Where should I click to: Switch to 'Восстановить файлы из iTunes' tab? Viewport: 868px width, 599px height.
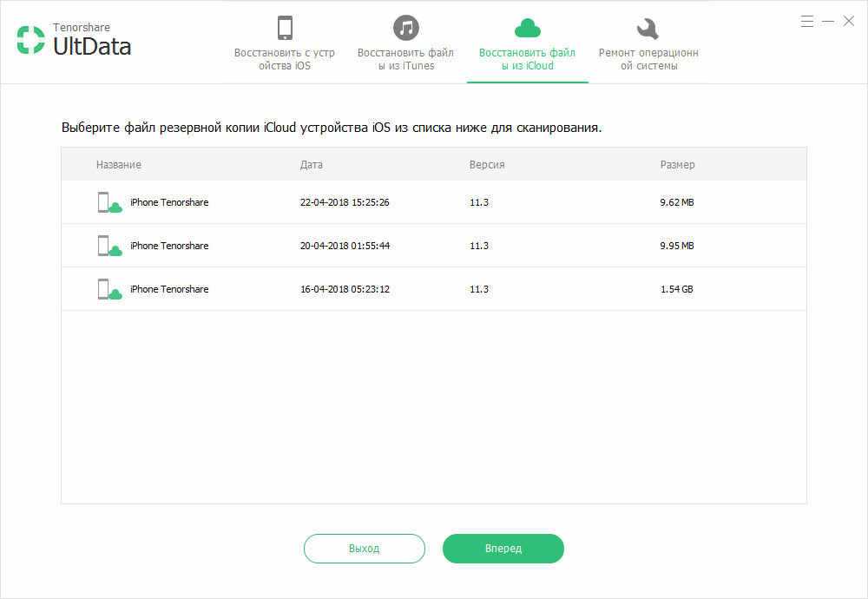click(x=405, y=59)
